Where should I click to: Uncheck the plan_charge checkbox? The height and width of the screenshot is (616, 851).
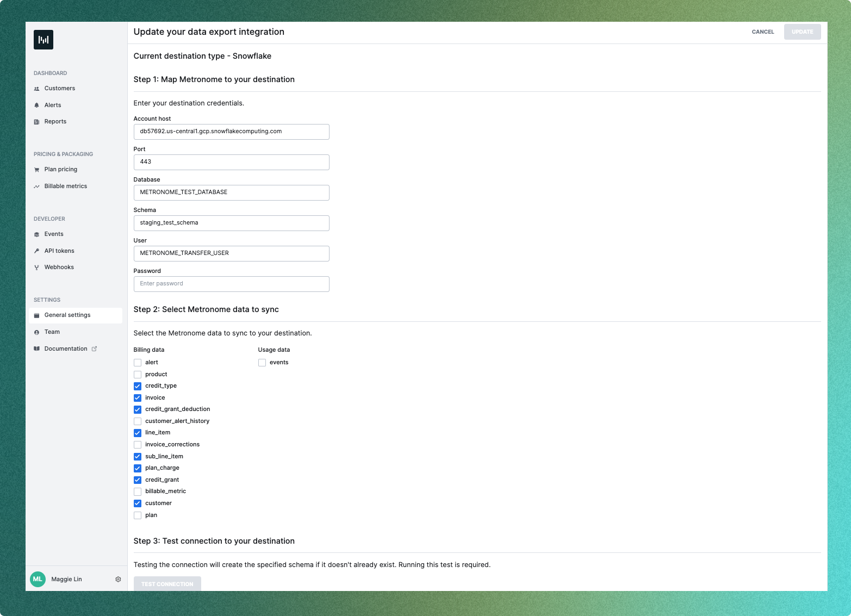click(x=138, y=468)
